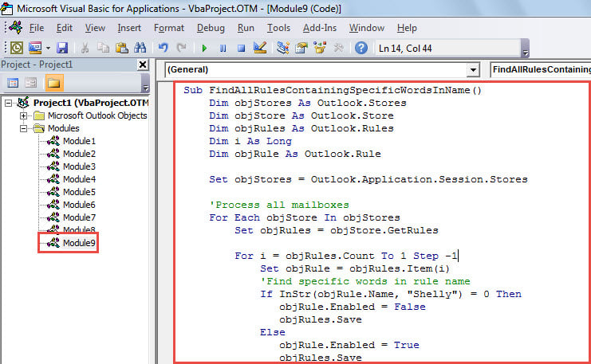Image resolution: width=591 pixels, height=364 pixels.
Task: Select Module1 in the project tree
Action: click(79, 141)
